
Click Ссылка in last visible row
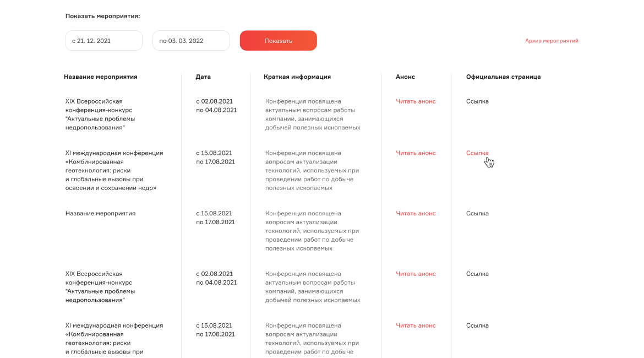coord(477,326)
